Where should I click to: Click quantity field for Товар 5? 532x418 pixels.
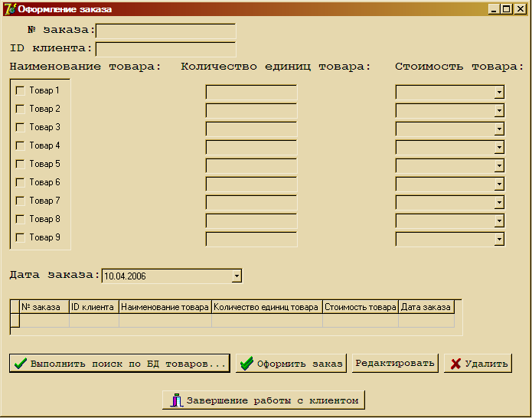click(251, 165)
